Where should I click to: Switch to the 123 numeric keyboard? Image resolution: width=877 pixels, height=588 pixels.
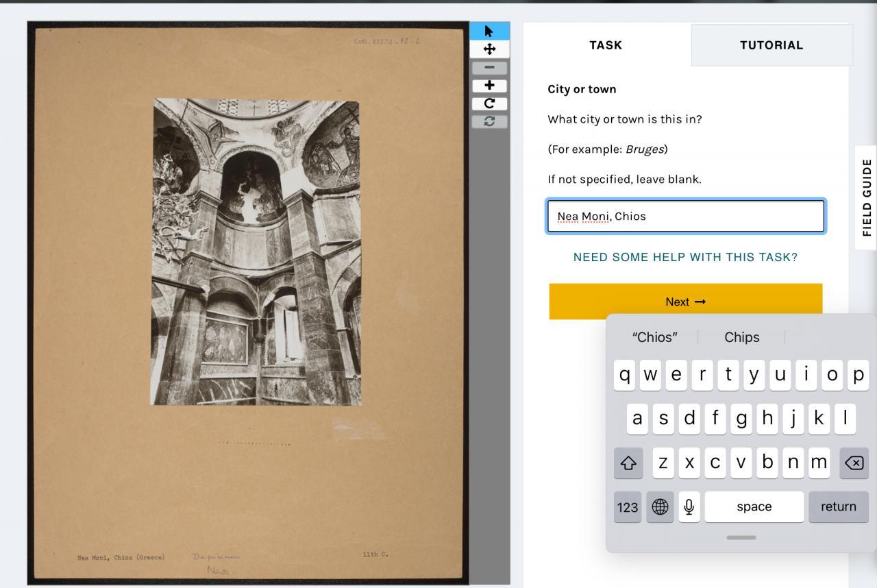click(628, 507)
